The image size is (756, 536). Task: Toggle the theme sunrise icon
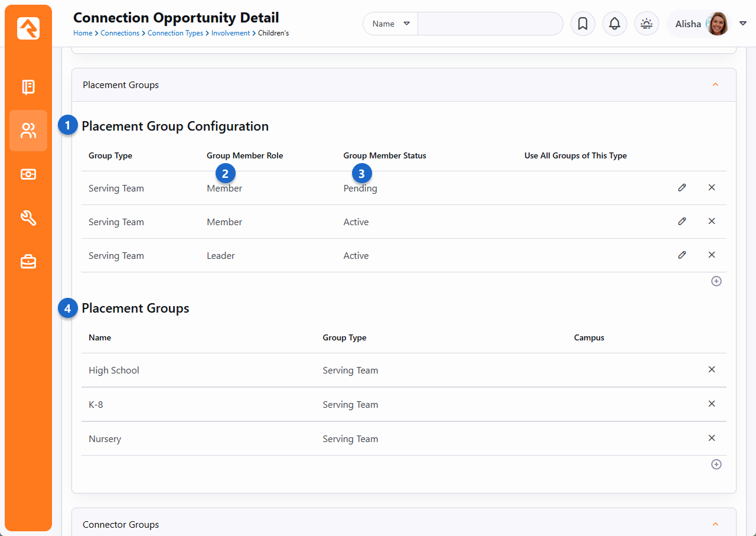tap(646, 24)
